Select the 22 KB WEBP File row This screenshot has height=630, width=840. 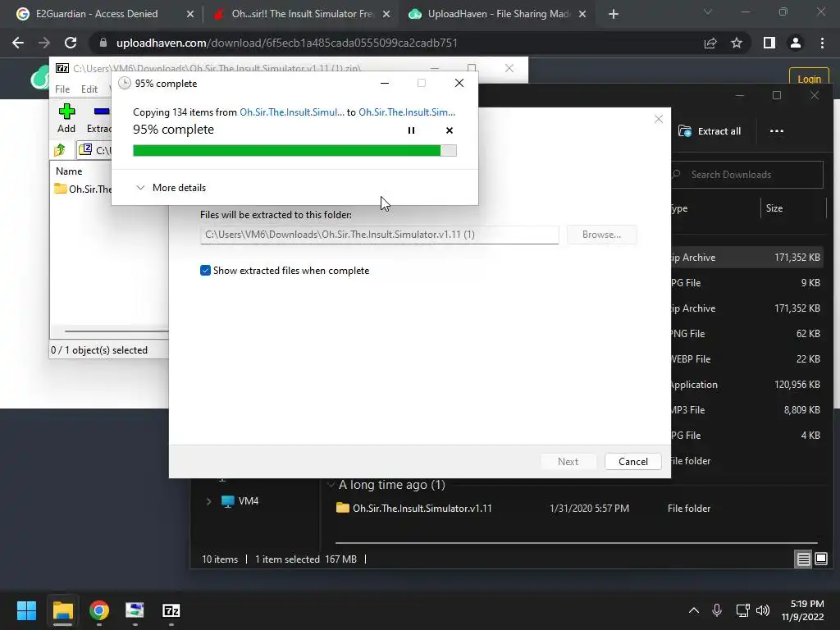(747, 359)
